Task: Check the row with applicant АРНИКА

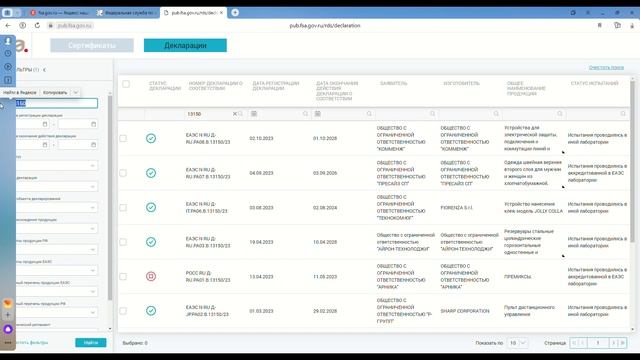Action: point(123,276)
